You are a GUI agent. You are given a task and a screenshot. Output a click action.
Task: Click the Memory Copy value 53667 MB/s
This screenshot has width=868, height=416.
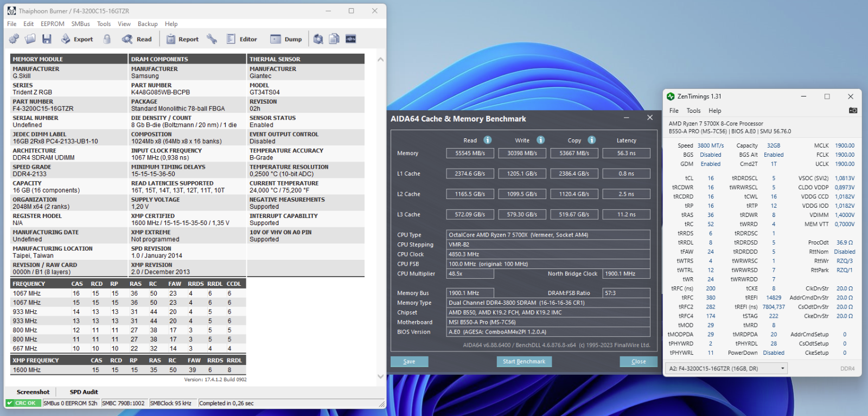pyautogui.click(x=575, y=153)
